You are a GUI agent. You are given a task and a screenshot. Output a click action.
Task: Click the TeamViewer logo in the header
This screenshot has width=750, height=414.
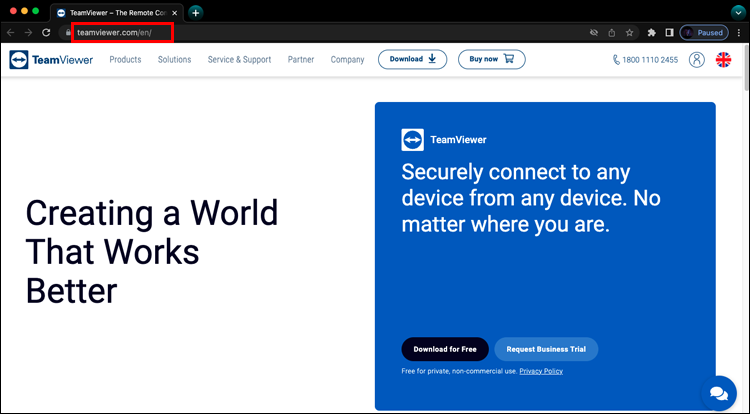point(51,60)
